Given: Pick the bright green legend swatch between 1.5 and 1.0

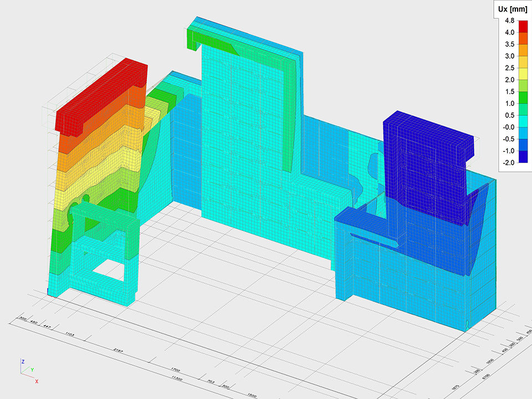Looking at the screenshot, I should pos(523,97).
